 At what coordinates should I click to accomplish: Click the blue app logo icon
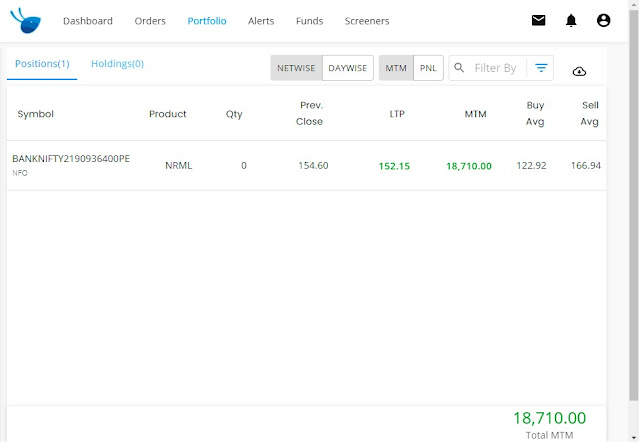tap(26, 20)
